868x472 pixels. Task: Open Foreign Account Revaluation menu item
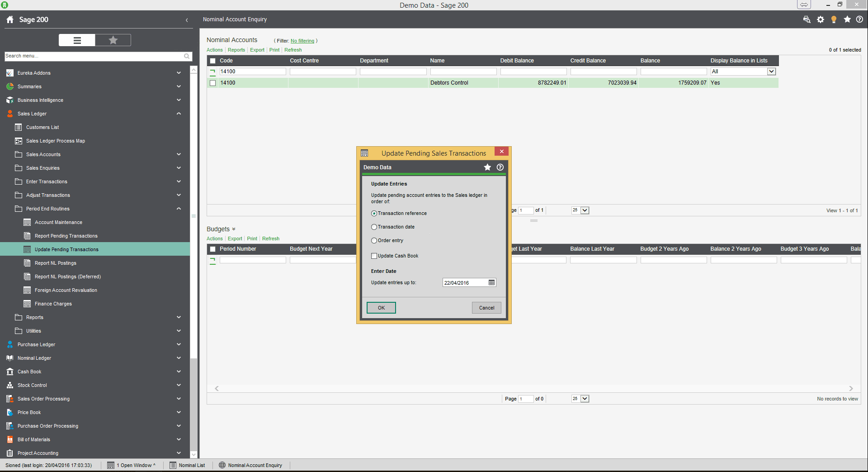(66, 290)
